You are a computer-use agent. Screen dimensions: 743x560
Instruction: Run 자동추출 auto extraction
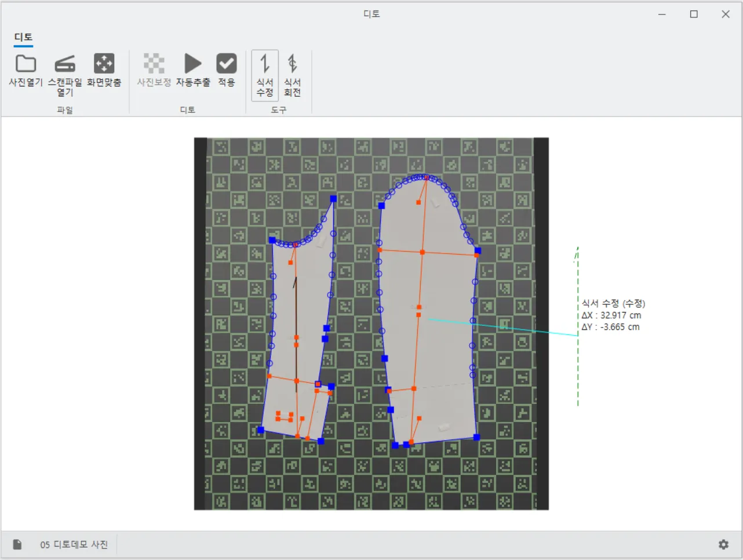click(193, 70)
